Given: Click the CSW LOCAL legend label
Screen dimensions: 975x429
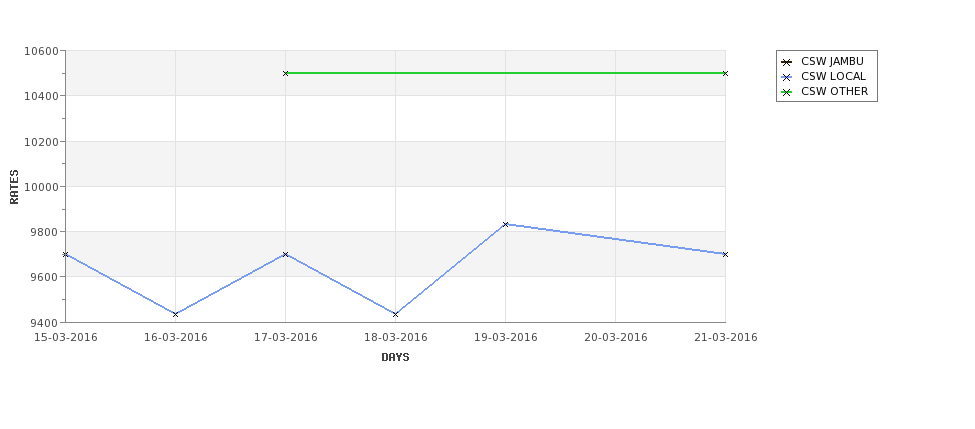Looking at the screenshot, I should [833, 76].
